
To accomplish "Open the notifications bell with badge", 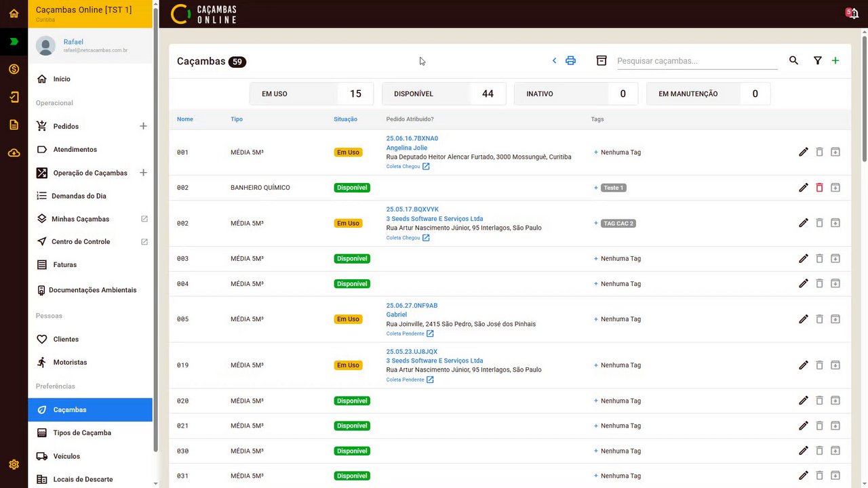I will click(852, 13).
